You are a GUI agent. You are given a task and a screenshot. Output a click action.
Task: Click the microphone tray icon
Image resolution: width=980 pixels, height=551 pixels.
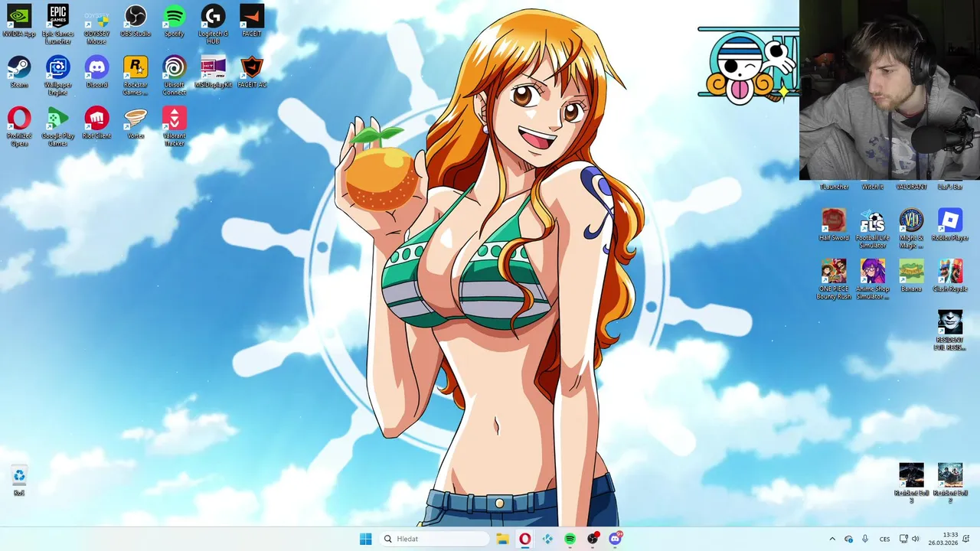point(865,539)
